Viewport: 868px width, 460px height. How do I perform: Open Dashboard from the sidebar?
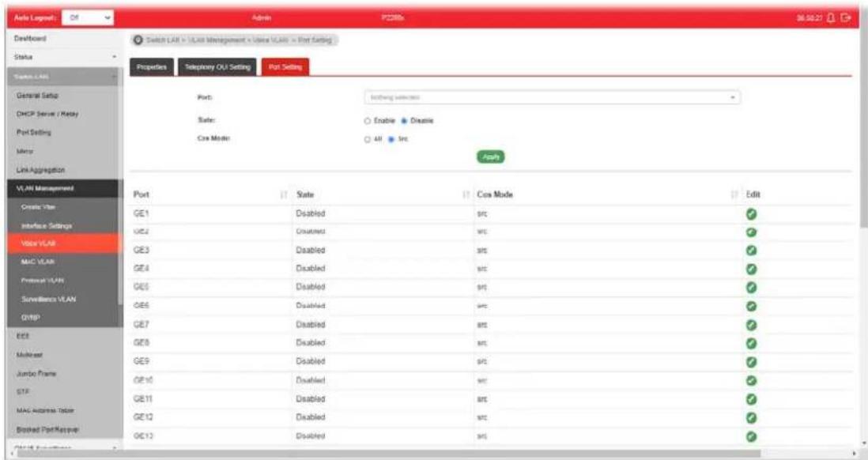coord(31,39)
